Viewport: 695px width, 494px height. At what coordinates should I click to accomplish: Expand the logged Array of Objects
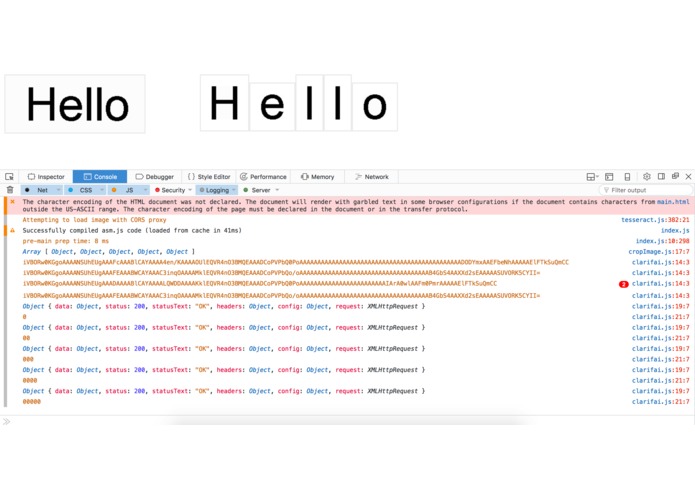[x=109, y=252]
